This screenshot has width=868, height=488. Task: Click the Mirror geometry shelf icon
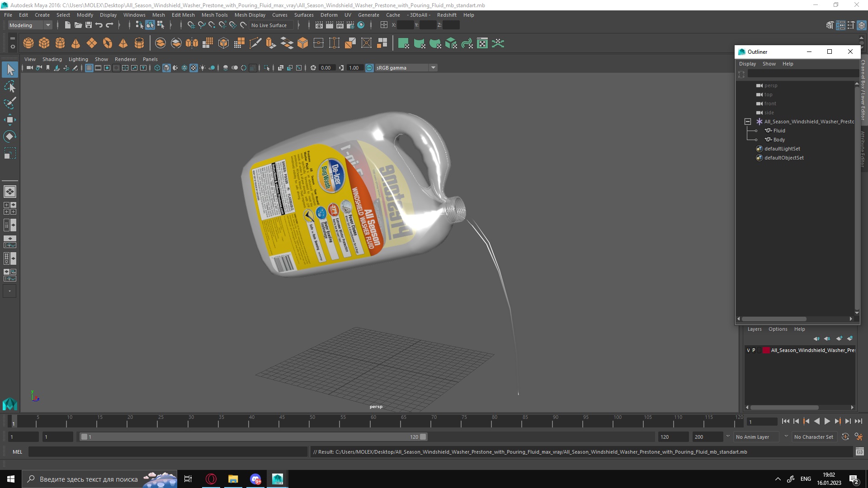click(x=192, y=43)
